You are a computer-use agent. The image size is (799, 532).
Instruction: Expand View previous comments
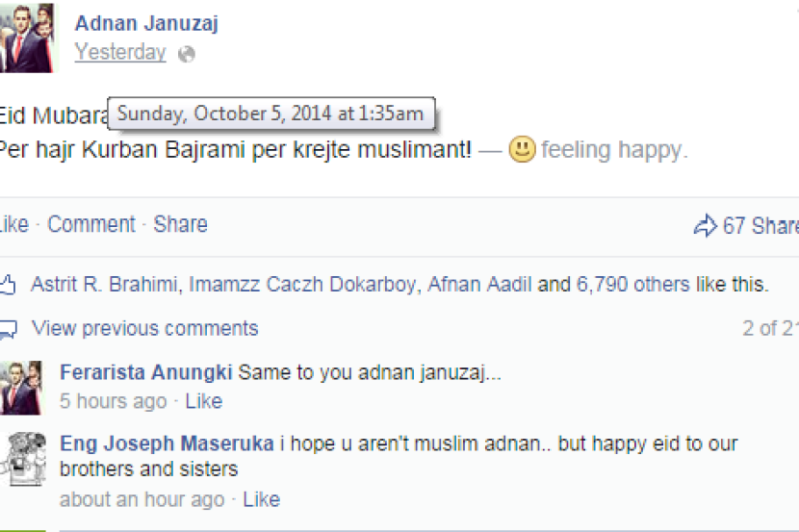coord(144,329)
